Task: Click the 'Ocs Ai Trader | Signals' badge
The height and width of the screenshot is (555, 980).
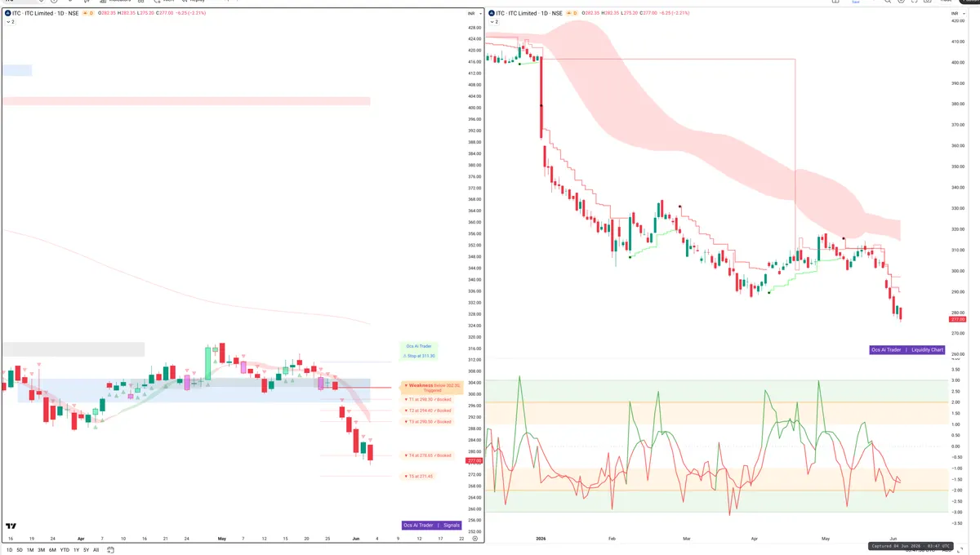Action: click(432, 525)
